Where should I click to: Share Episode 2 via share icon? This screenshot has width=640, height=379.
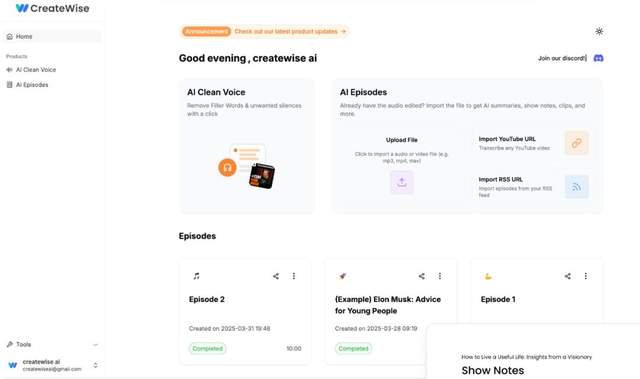[276, 276]
